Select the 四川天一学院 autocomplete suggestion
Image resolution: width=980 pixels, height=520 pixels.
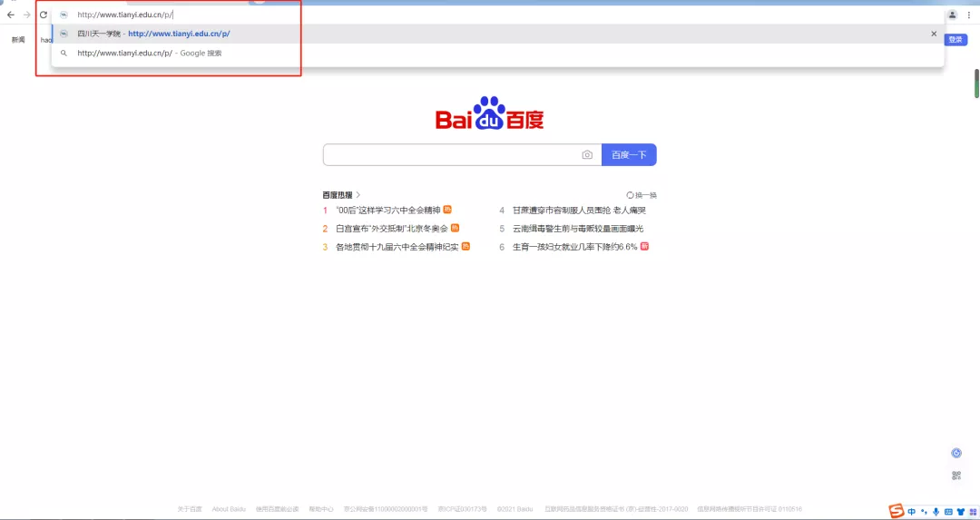tap(497, 34)
